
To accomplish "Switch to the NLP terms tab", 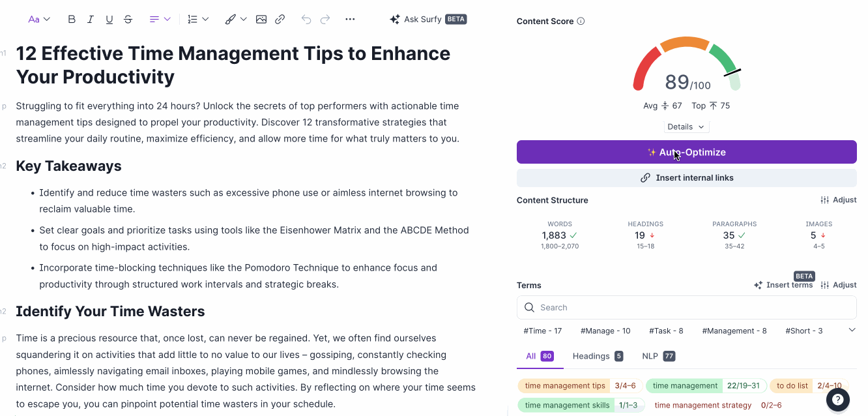I will (x=658, y=356).
